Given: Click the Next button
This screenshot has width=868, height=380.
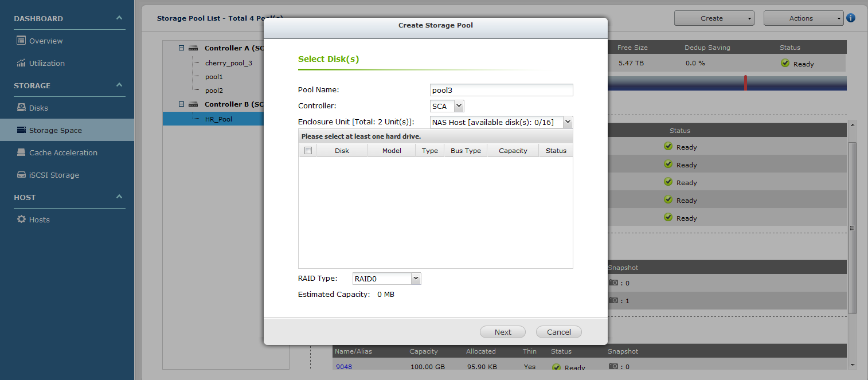Looking at the screenshot, I should (503, 332).
